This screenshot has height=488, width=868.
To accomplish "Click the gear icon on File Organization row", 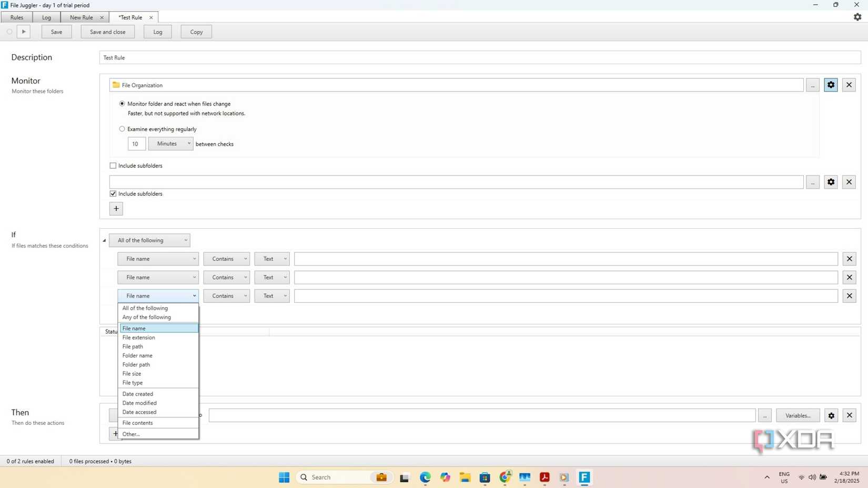I will pos(830,84).
